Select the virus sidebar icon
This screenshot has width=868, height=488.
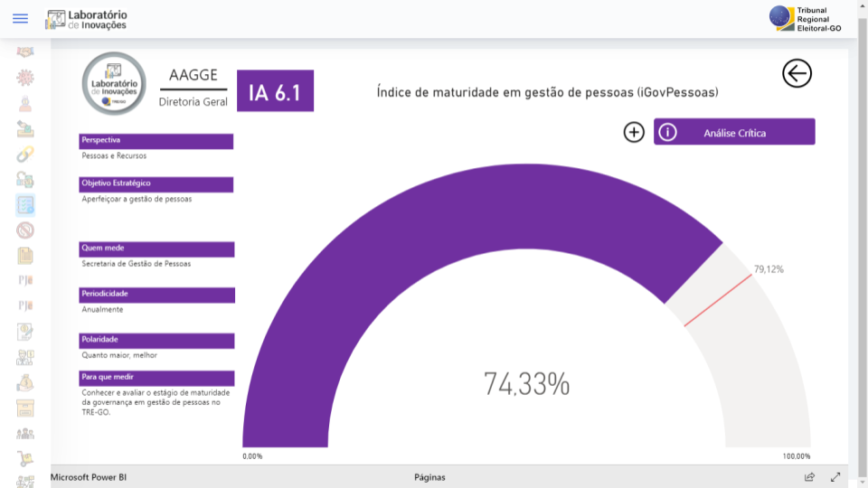click(25, 78)
